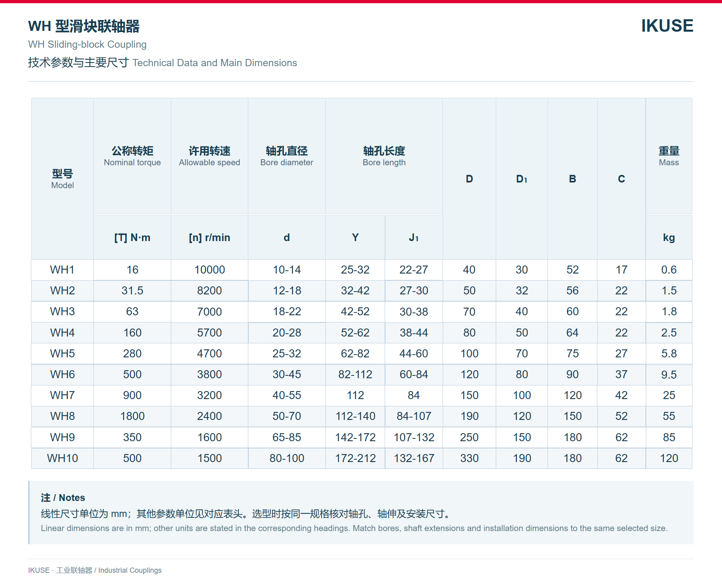Image resolution: width=722 pixels, height=588 pixels.
Task: Select the WH10 model cell
Action: [62, 458]
